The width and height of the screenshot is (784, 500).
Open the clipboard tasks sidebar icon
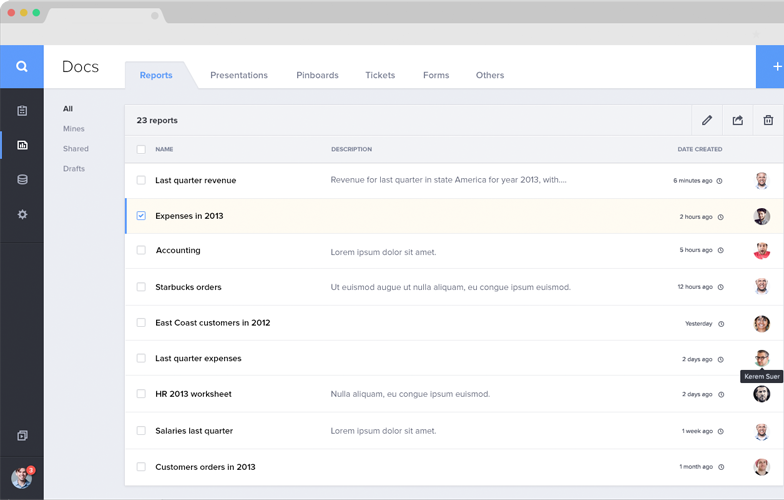point(22,111)
